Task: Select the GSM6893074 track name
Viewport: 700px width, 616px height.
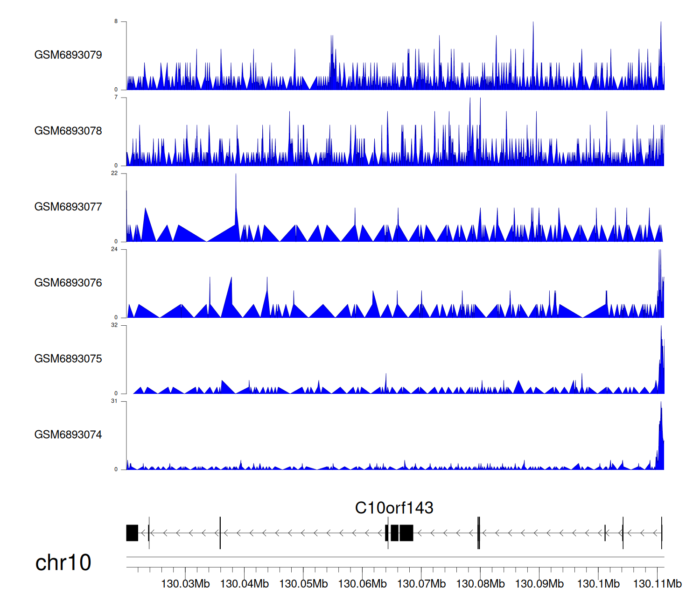Action: click(68, 434)
